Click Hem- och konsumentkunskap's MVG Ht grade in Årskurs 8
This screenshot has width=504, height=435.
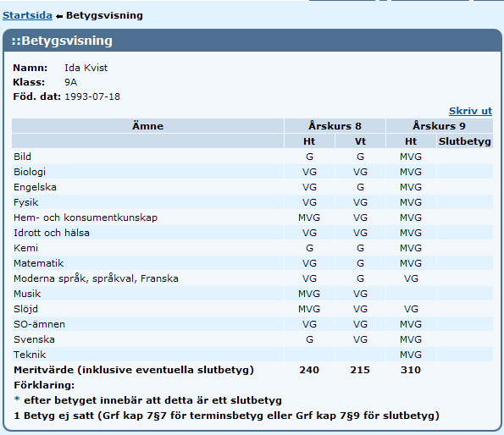click(x=309, y=217)
